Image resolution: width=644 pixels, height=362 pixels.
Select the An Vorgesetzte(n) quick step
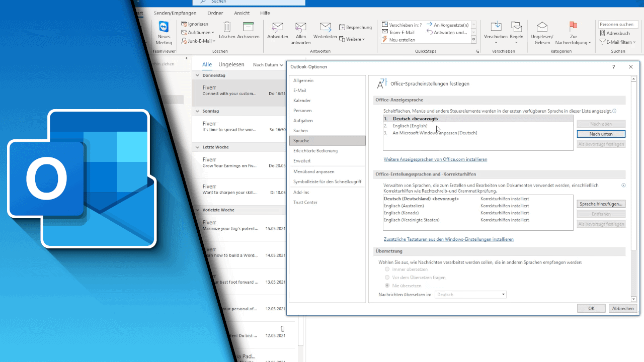tap(447, 25)
